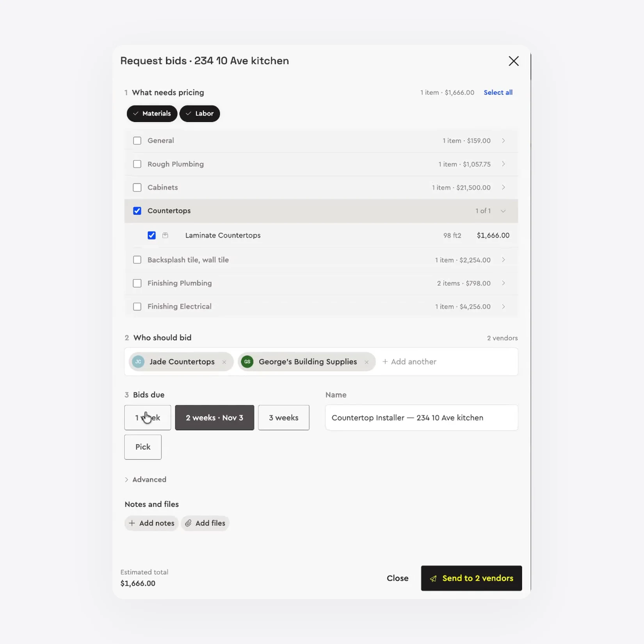Screen dimensions: 644x644
Task: Check the General category checkbox
Action: click(x=137, y=141)
